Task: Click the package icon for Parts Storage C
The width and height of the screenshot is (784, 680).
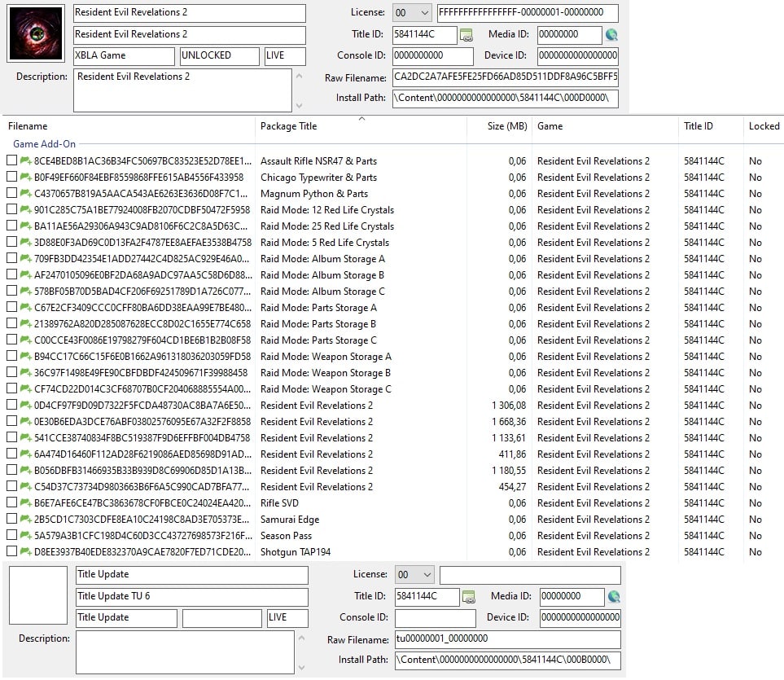Action: click(26, 340)
